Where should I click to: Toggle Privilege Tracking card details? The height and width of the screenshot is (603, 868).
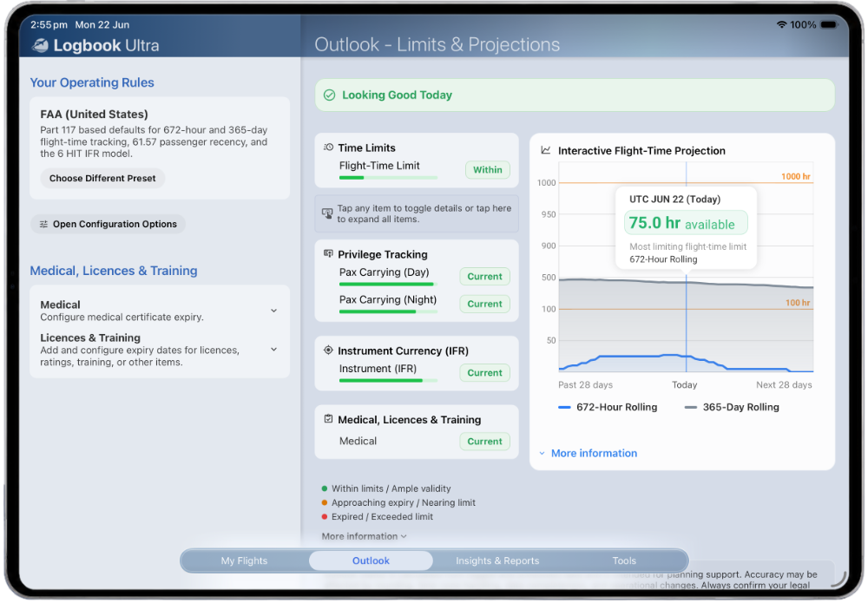click(x=417, y=280)
